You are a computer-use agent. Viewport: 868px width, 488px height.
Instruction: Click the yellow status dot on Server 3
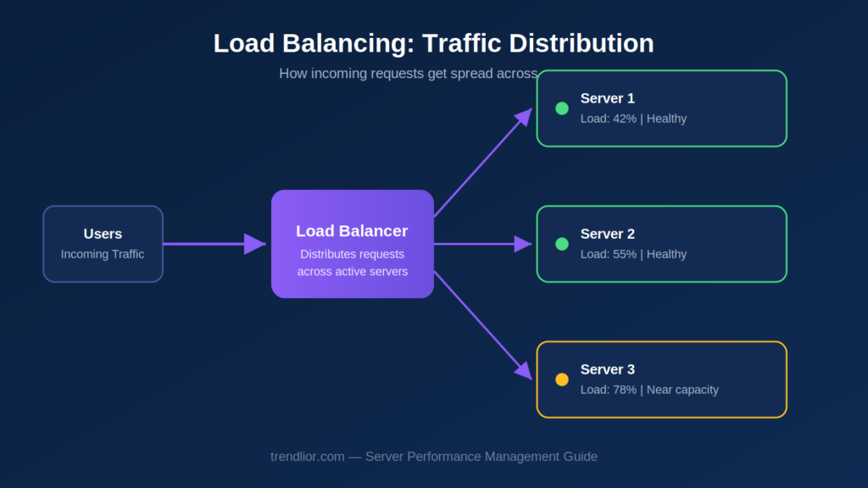[x=562, y=380]
